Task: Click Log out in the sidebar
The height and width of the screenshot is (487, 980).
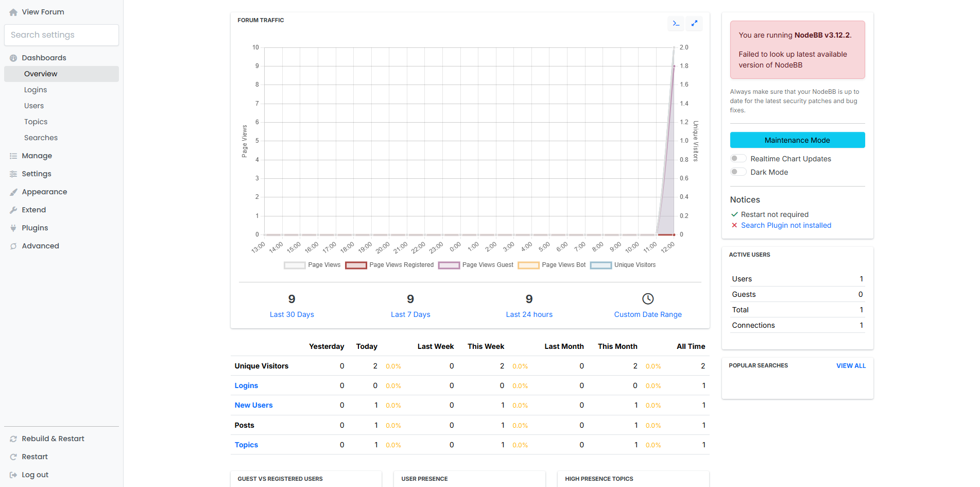Action: pos(61,475)
